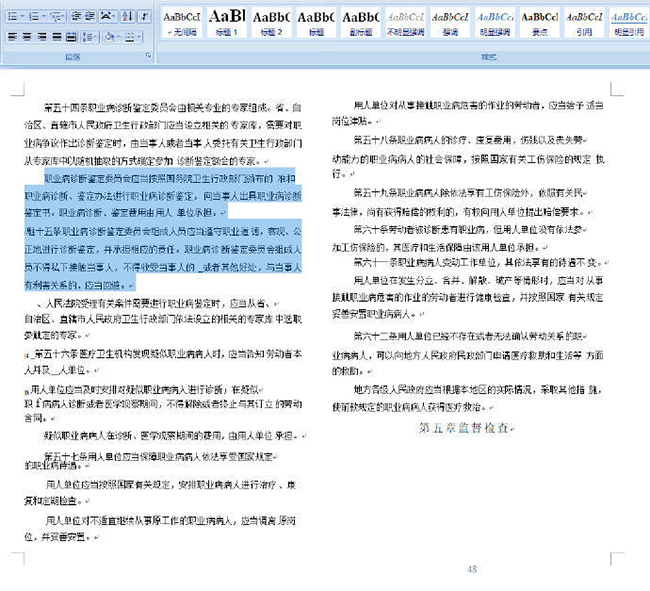Viewport: 650px width, 591px height.
Task: Apply the 标题 style
Action: 316,23
